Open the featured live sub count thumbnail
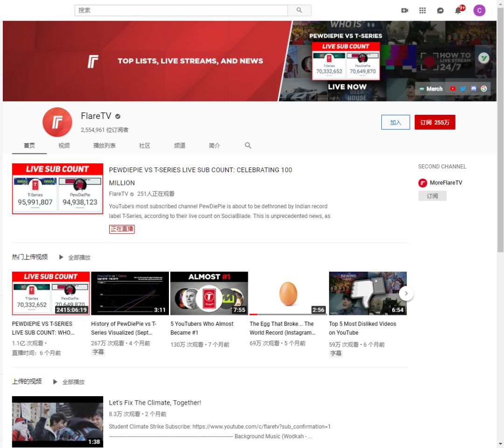Viewport: 504px width, 448px height. pos(57,189)
